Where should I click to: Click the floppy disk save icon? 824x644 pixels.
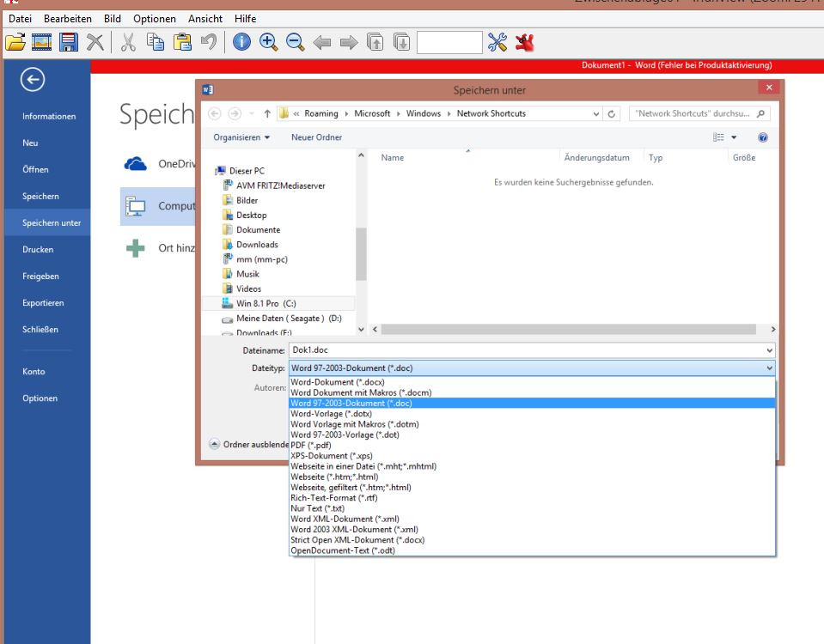[x=69, y=42]
